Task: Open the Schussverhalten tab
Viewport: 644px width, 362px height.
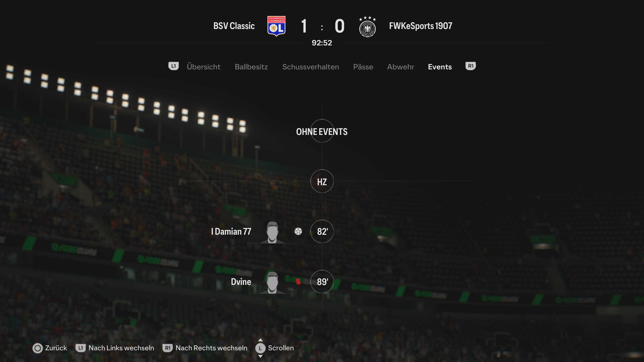Action: pyautogui.click(x=310, y=67)
